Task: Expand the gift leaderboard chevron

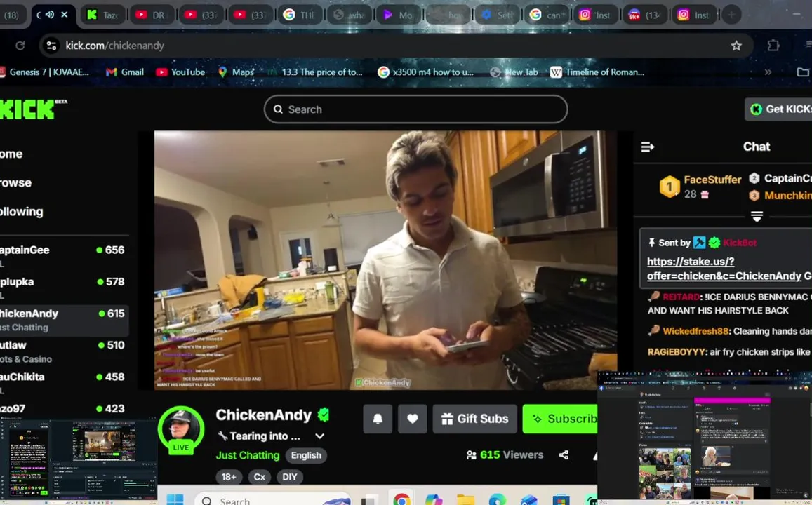Action: point(757,216)
